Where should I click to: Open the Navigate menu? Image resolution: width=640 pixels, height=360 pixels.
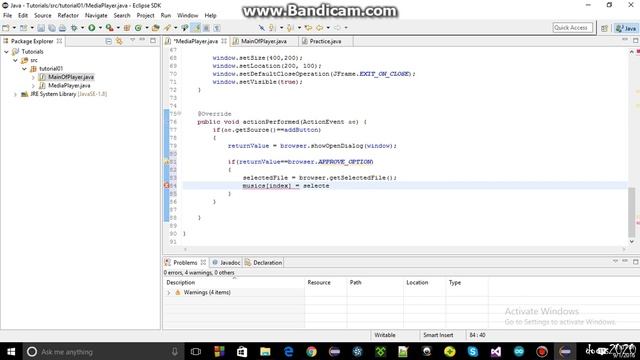tap(96, 16)
